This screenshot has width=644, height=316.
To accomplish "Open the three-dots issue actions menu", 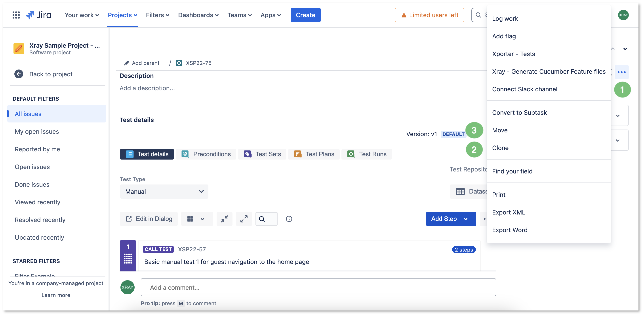I will [621, 72].
